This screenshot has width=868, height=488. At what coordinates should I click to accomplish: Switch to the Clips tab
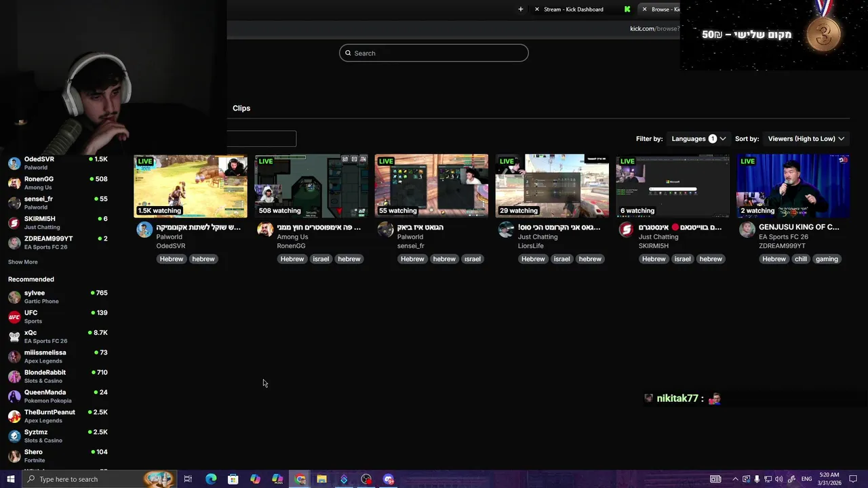click(x=241, y=108)
